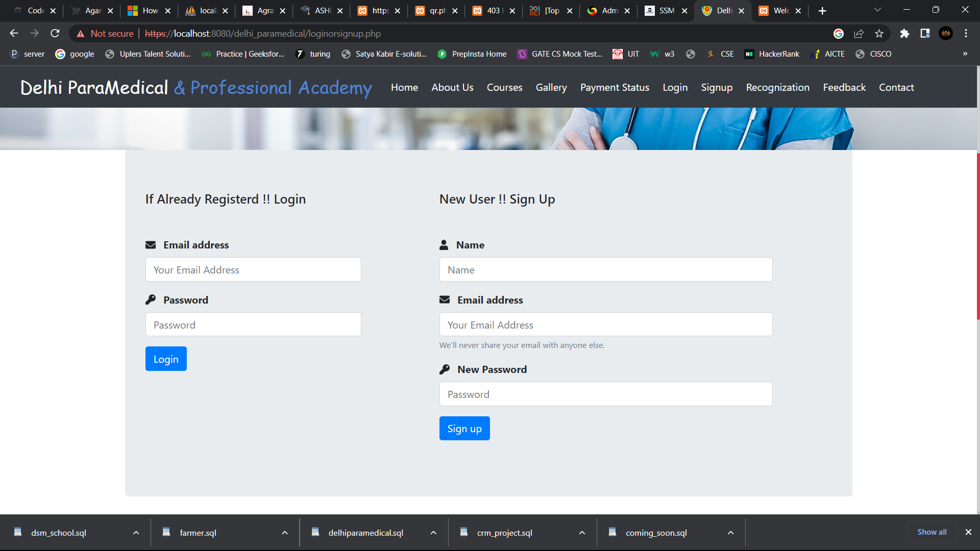Close the SSM tab
This screenshot has width=980, height=551.
pyautogui.click(x=684, y=11)
